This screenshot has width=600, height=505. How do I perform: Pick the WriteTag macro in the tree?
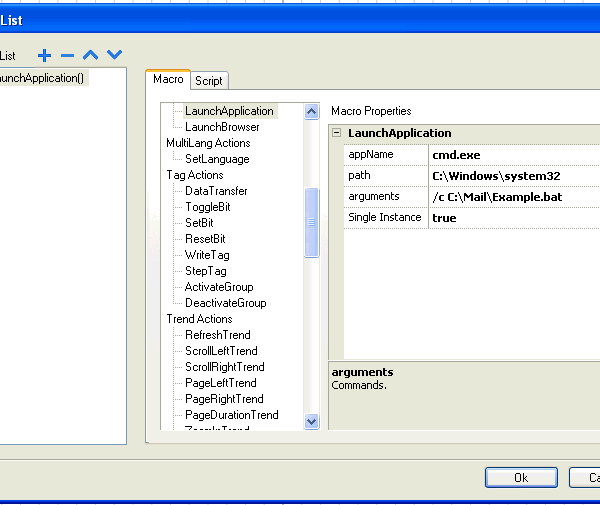click(x=207, y=255)
